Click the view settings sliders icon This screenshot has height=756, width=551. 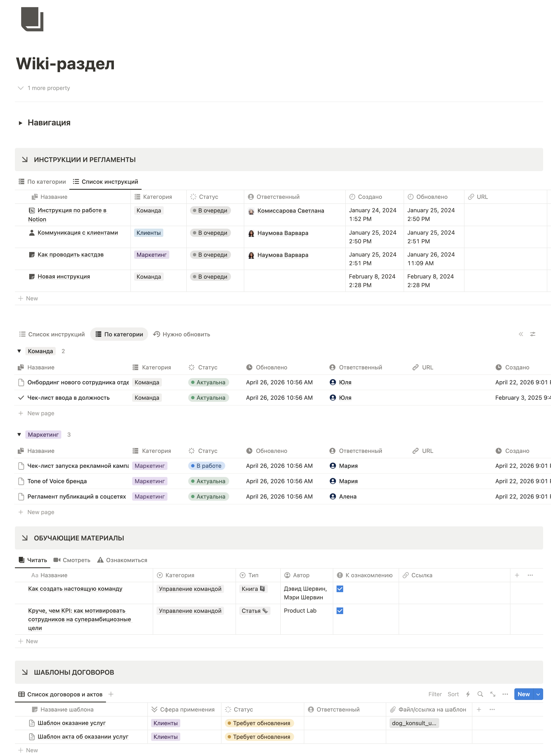pos(533,334)
